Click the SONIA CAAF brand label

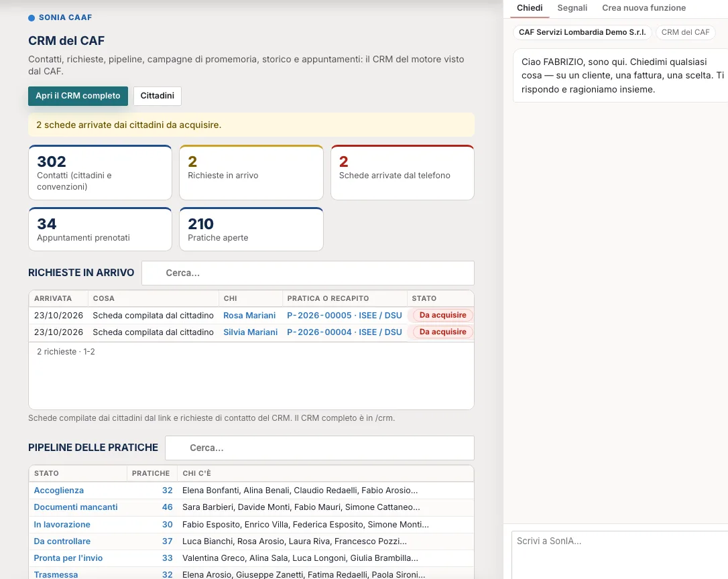click(60, 17)
